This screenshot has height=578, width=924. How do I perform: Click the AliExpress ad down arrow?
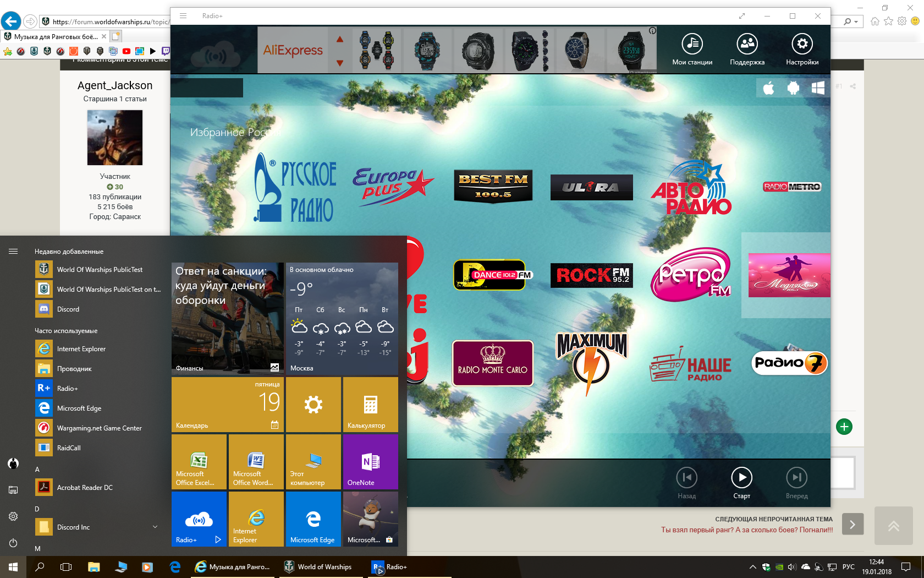click(340, 63)
